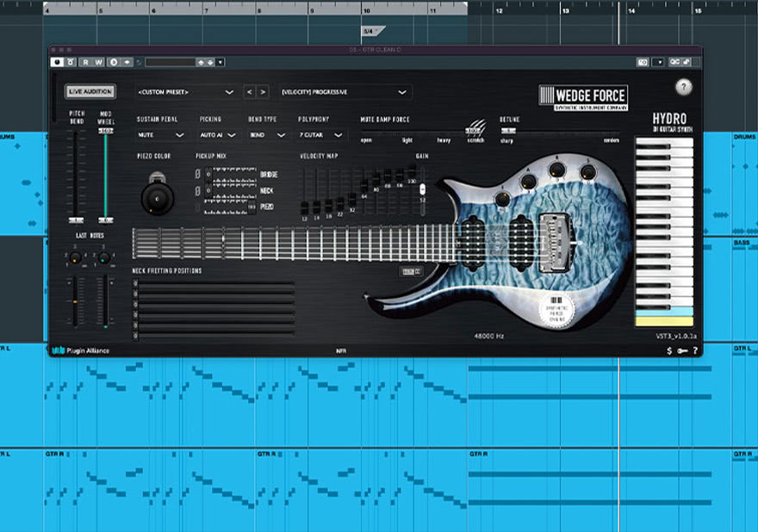Toggle the last neck fretting position row
Image resolution: width=758 pixels, height=532 pixels.
click(x=214, y=335)
